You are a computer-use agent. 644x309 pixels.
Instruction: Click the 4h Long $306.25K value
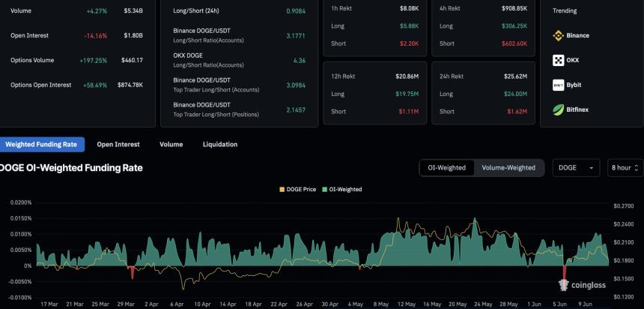pos(514,26)
